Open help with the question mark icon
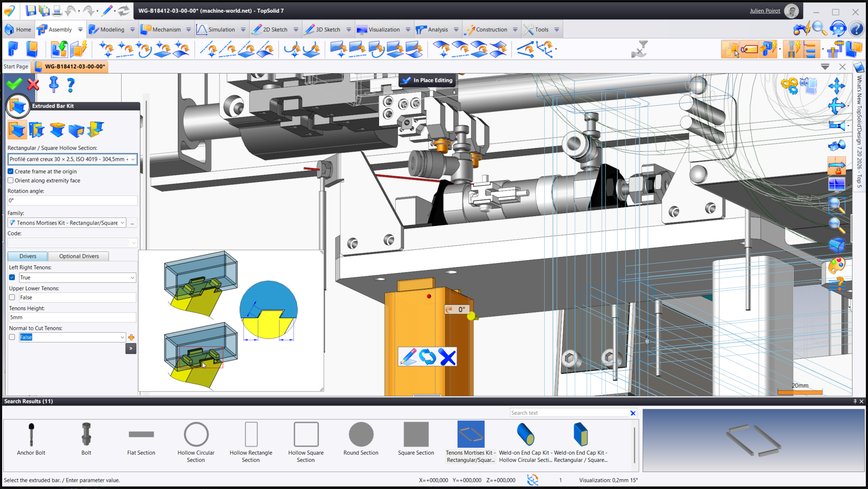868x489 pixels. [x=71, y=84]
